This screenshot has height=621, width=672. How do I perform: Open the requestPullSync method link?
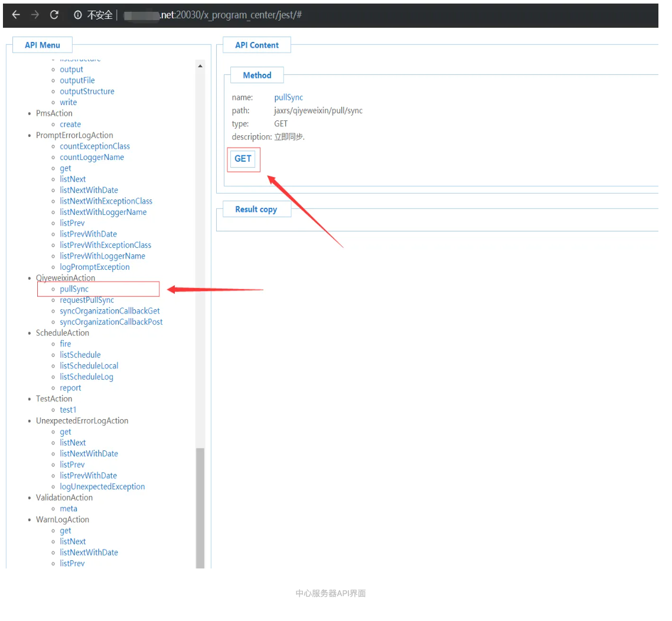point(87,300)
